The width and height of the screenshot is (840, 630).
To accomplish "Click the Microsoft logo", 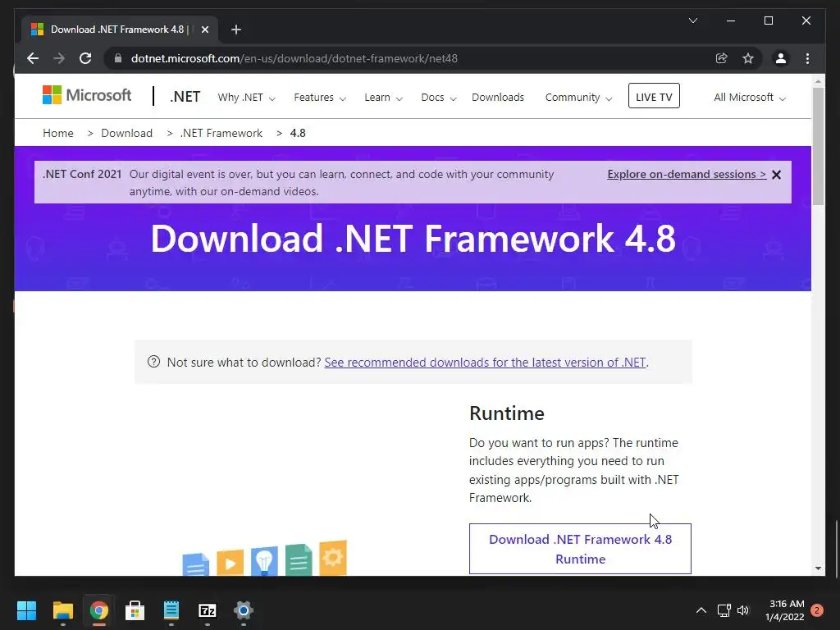I will tap(87, 95).
